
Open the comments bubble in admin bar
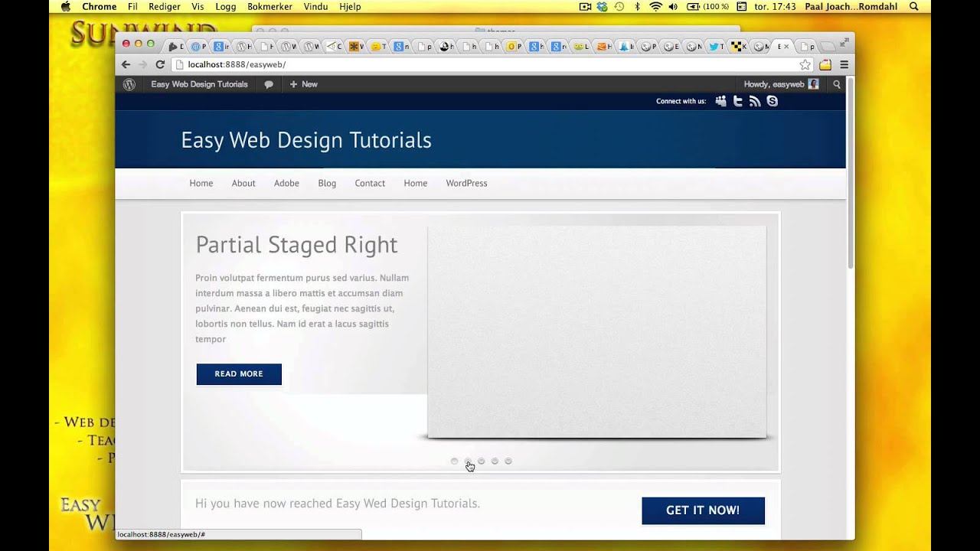[269, 84]
